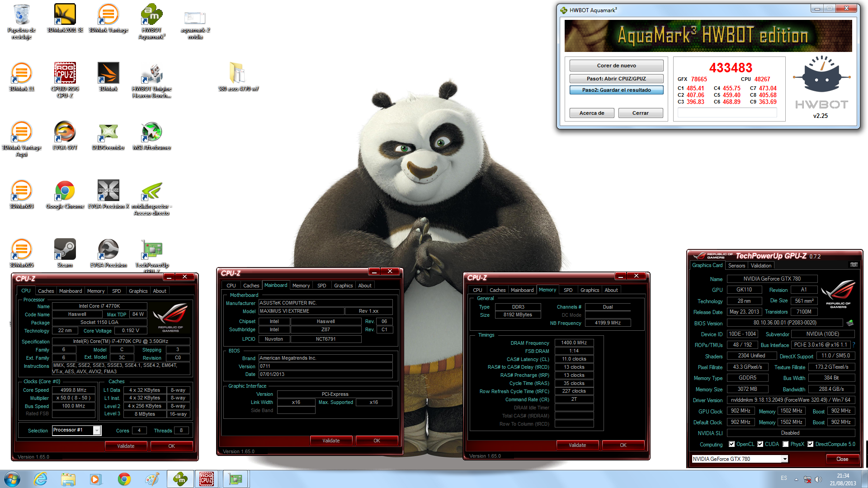Viewport: 868px width, 488px height.
Task: Click Validate in the right CPU-Z Memory window
Action: (577, 445)
